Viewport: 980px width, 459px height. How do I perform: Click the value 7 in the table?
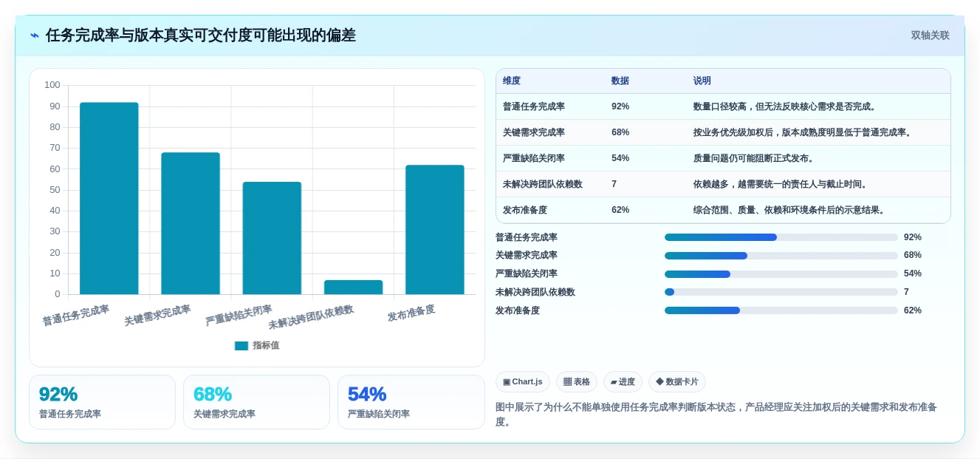pos(614,184)
